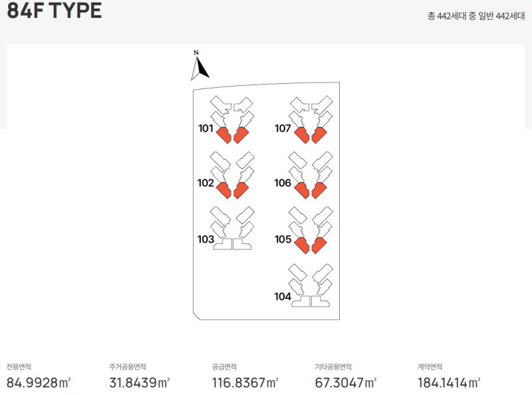Click the north compass arrow icon
This screenshot has height=395, width=532.
click(200, 65)
